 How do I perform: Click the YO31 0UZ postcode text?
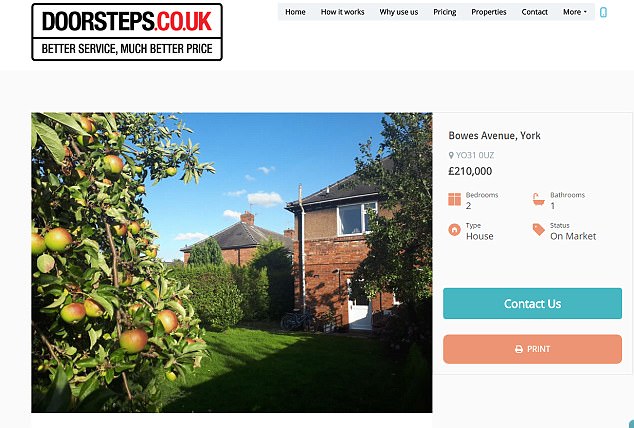(475, 155)
